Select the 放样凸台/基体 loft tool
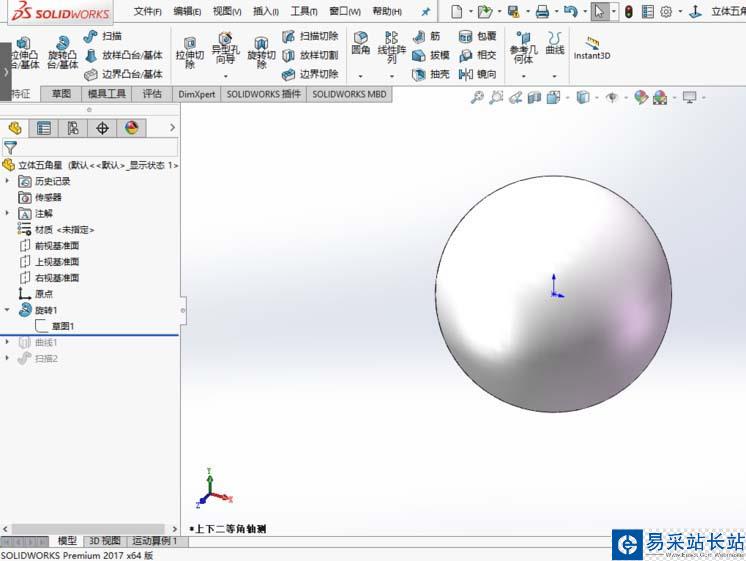The width and height of the screenshot is (746, 561). point(123,55)
